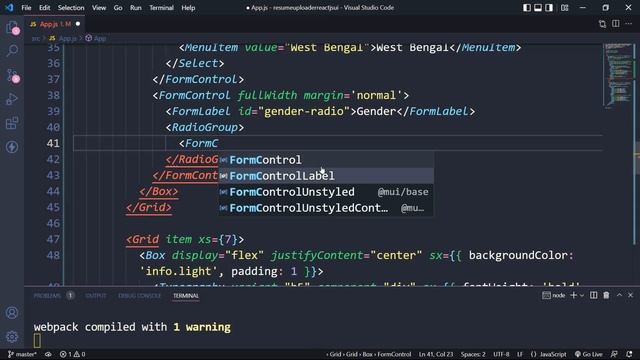This screenshot has height=360, width=640.
Task: Open the Selection menu
Action: click(71, 8)
